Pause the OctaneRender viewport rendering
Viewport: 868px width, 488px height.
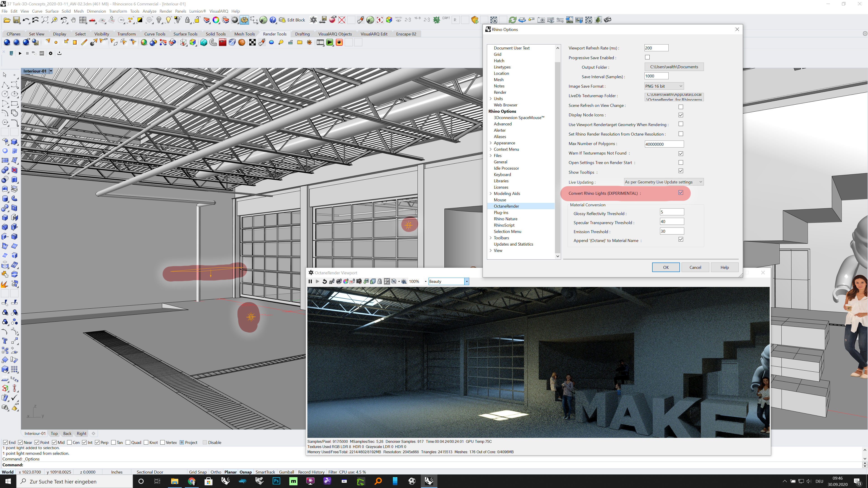pyautogui.click(x=310, y=282)
